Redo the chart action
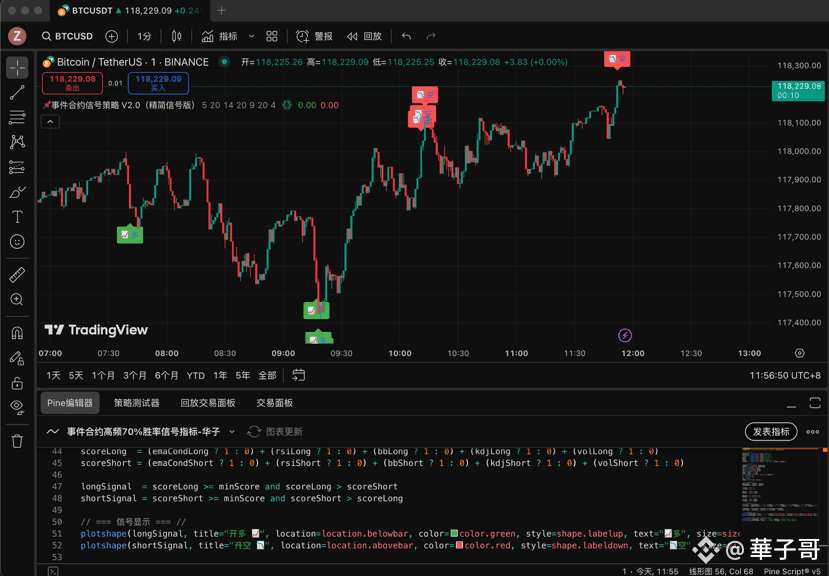 click(431, 36)
